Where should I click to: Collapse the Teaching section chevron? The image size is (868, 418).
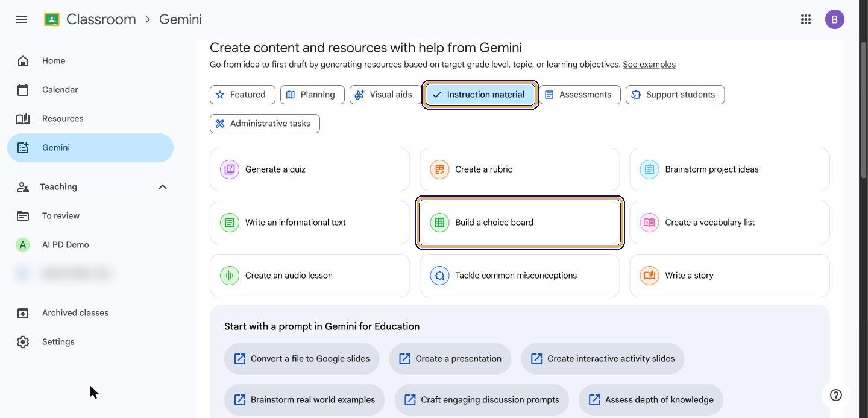click(163, 187)
